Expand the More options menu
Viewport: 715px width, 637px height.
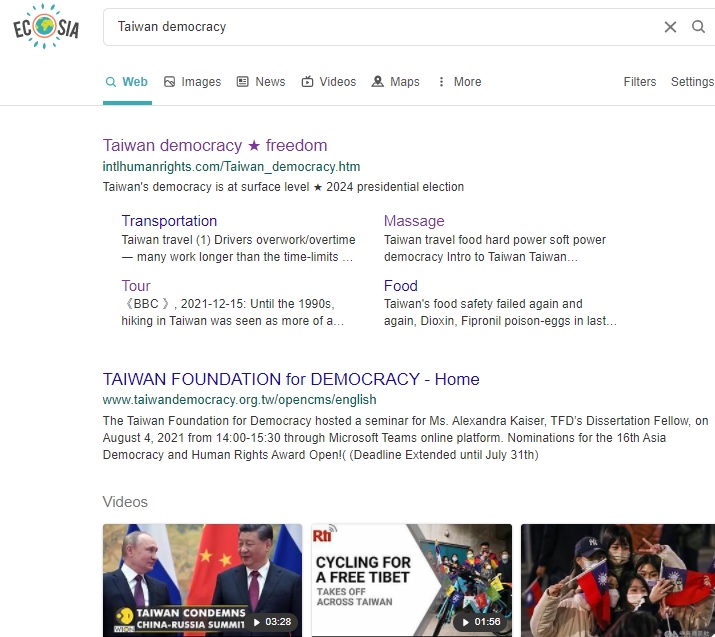(459, 82)
